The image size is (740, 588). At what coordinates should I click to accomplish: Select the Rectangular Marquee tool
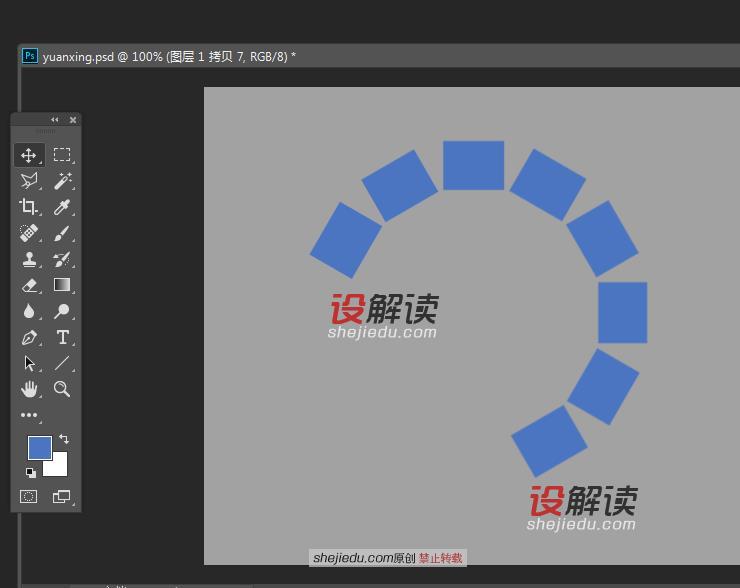(62, 155)
